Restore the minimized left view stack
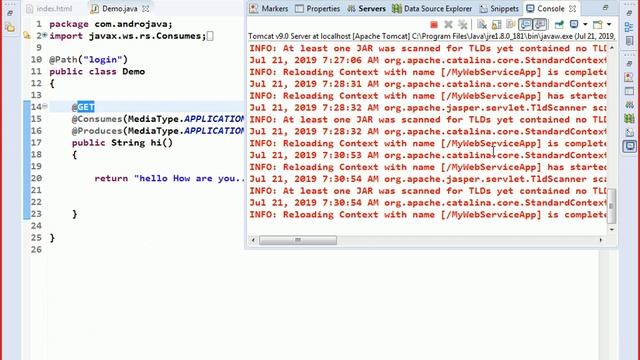The image size is (640, 360). pos(10,13)
